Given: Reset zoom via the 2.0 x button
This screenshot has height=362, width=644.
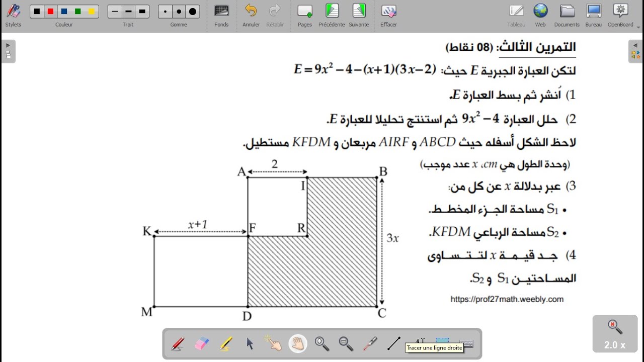Looking at the screenshot, I should coord(615,334).
